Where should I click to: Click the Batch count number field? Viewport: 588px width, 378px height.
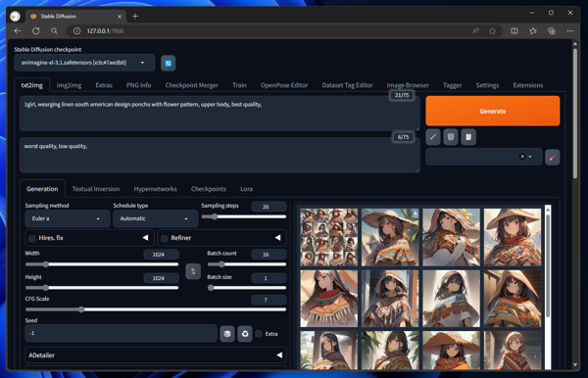tap(269, 255)
